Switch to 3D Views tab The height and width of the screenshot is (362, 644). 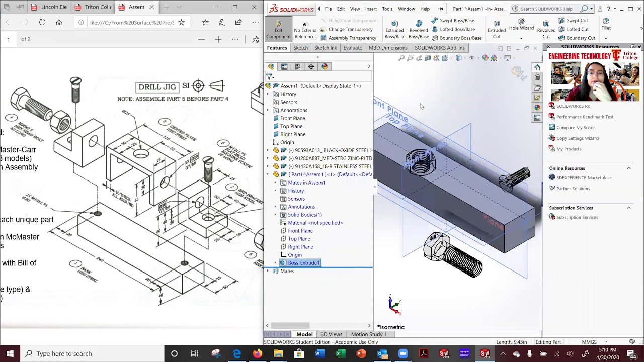click(332, 334)
